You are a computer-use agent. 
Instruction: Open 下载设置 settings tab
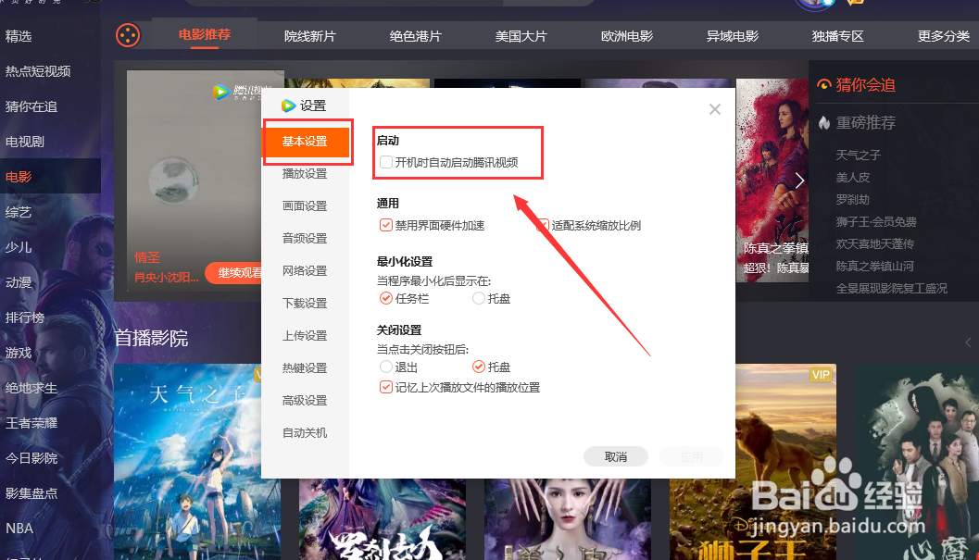(x=305, y=304)
